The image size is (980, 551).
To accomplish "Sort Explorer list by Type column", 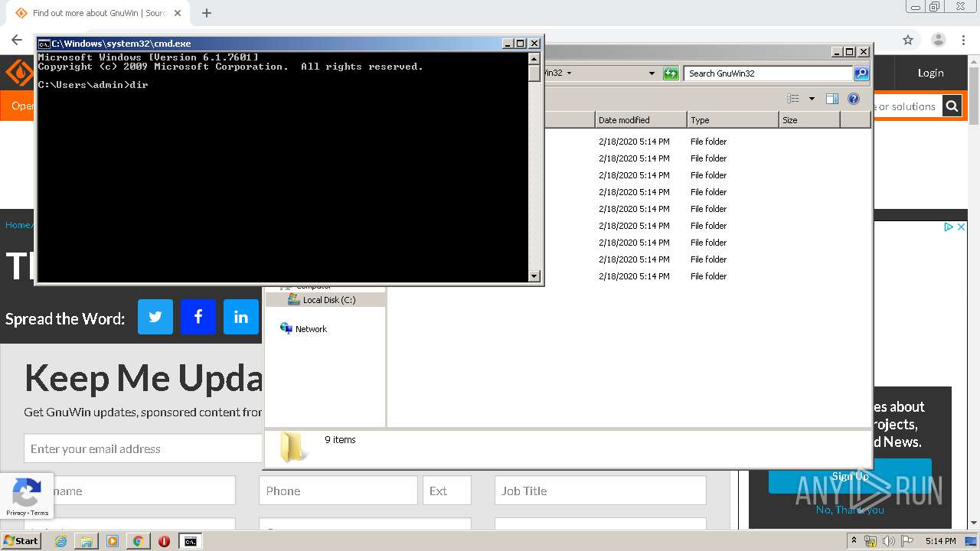I will [733, 120].
